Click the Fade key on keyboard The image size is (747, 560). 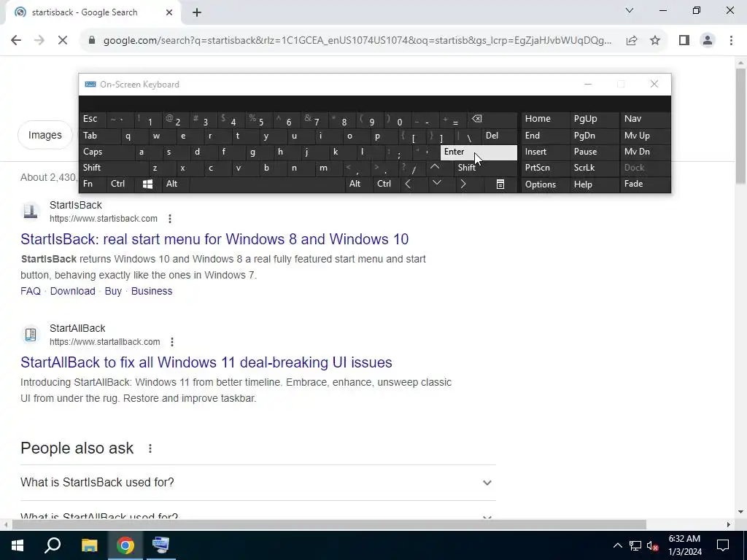tap(645, 184)
